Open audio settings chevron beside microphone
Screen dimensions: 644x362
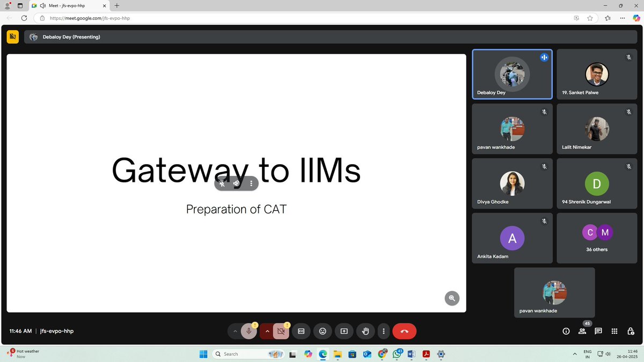tap(235, 331)
